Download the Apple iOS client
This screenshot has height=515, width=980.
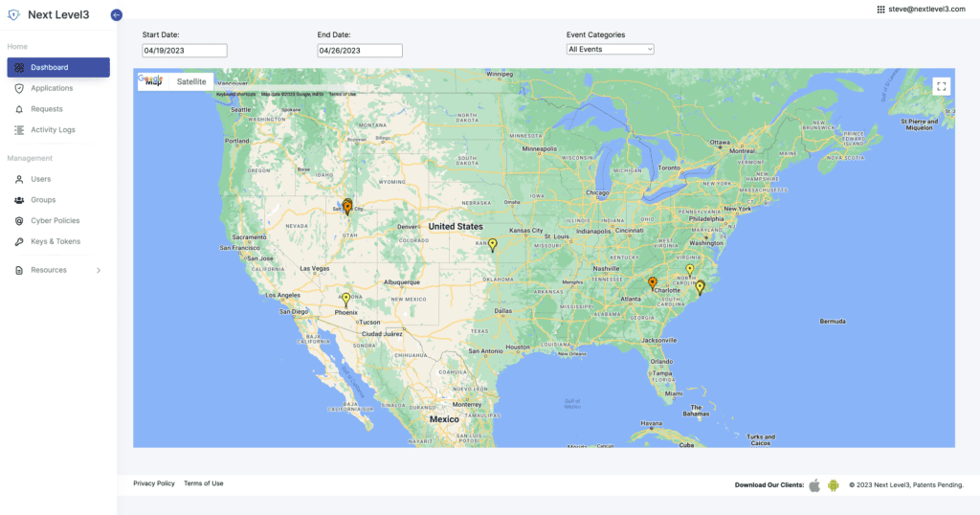[814, 485]
